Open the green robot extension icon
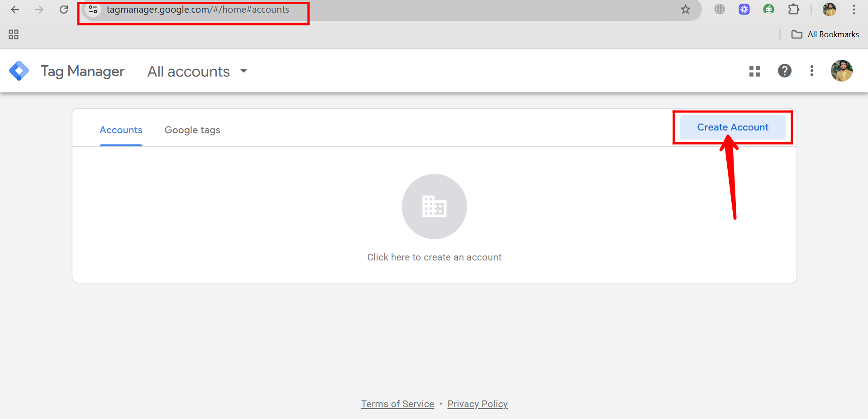This screenshot has height=419, width=868. click(768, 9)
